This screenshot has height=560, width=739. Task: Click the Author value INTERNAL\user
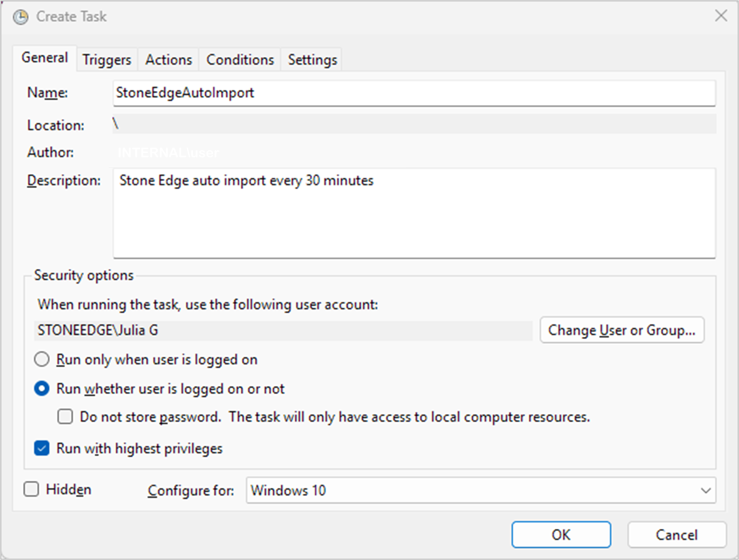point(168,152)
